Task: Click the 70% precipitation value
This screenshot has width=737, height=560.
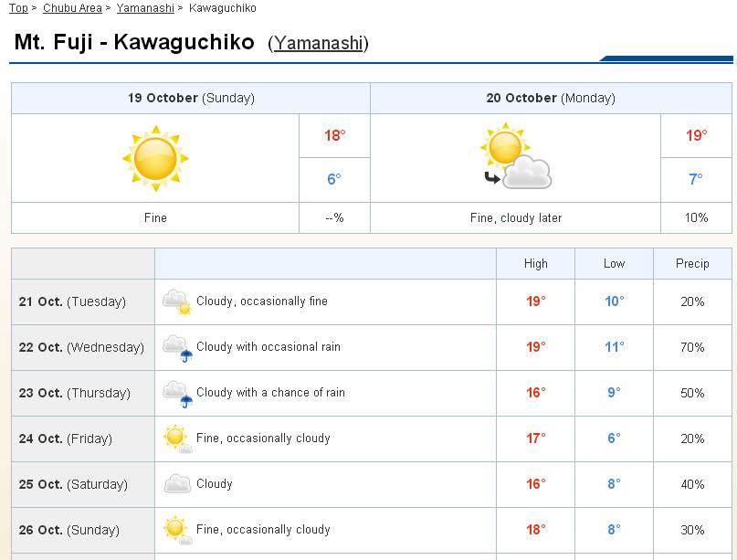Action: 692,347
